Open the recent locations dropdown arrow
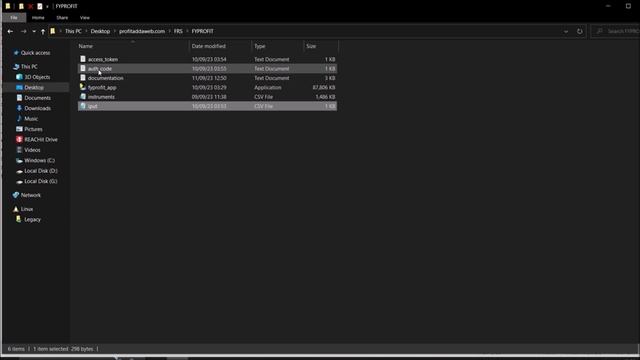This screenshot has height=360, width=640. pos(34,31)
